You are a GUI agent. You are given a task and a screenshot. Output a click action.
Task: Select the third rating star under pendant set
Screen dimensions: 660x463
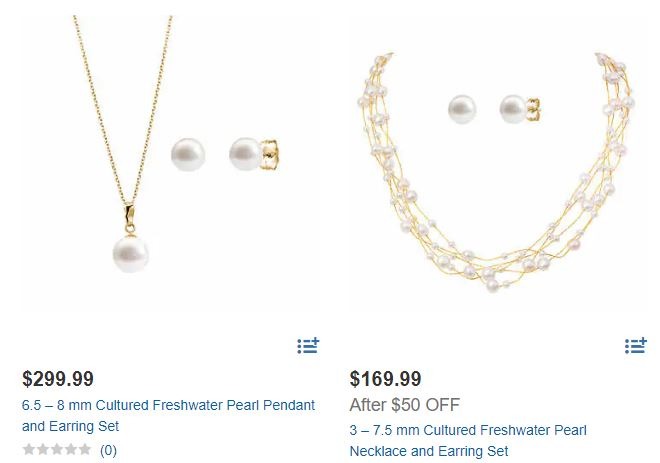click(57, 450)
